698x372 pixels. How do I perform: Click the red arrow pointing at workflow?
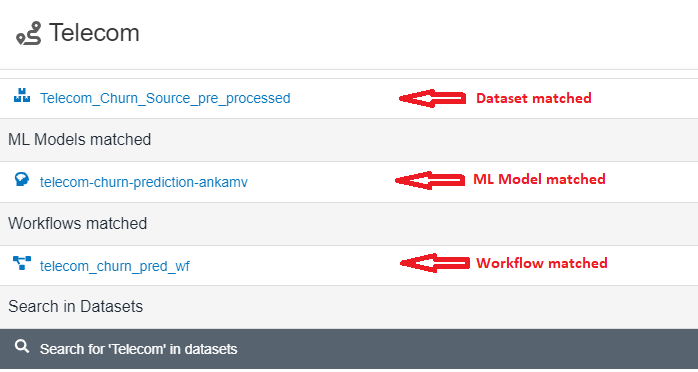[435, 263]
